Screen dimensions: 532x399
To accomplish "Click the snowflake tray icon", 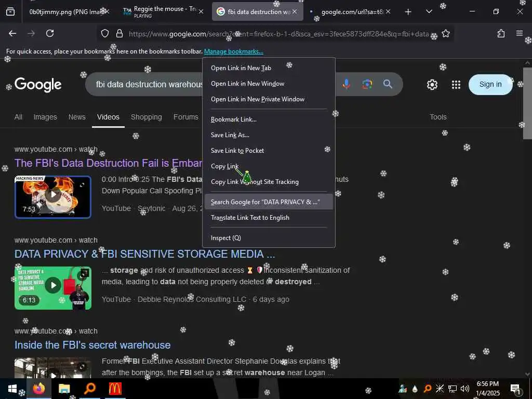I will [440, 389].
